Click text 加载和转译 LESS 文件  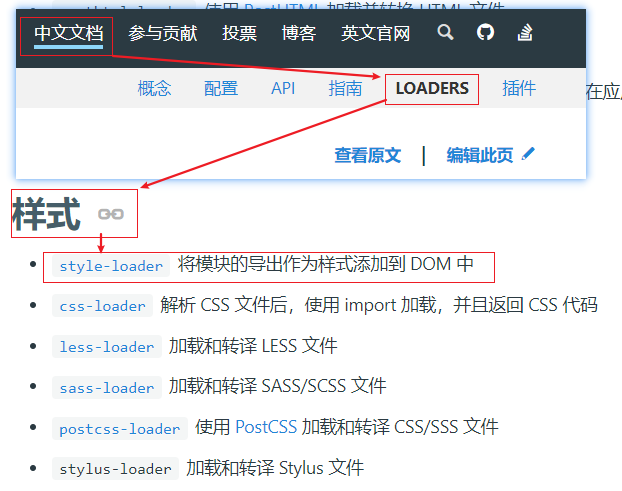pos(253,346)
